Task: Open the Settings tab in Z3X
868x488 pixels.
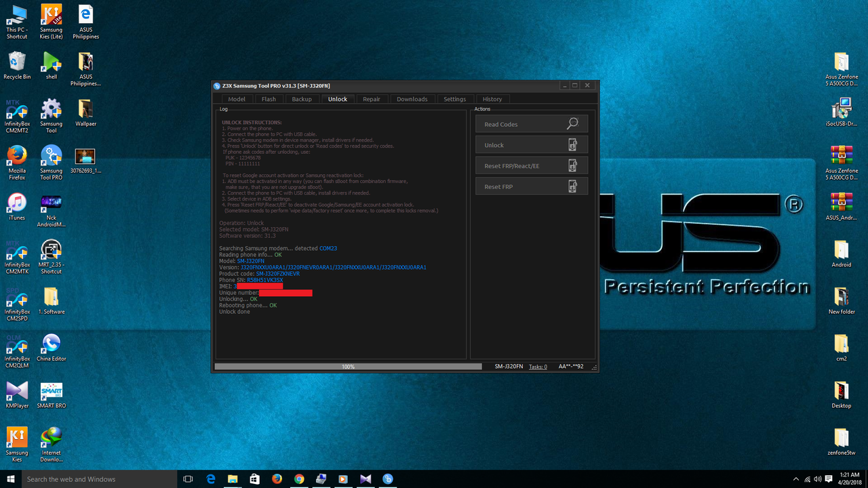Action: [x=455, y=99]
